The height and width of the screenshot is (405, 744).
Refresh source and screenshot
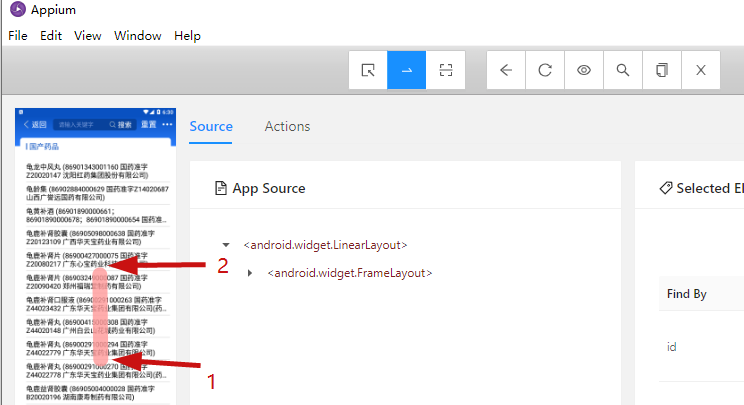click(x=545, y=70)
